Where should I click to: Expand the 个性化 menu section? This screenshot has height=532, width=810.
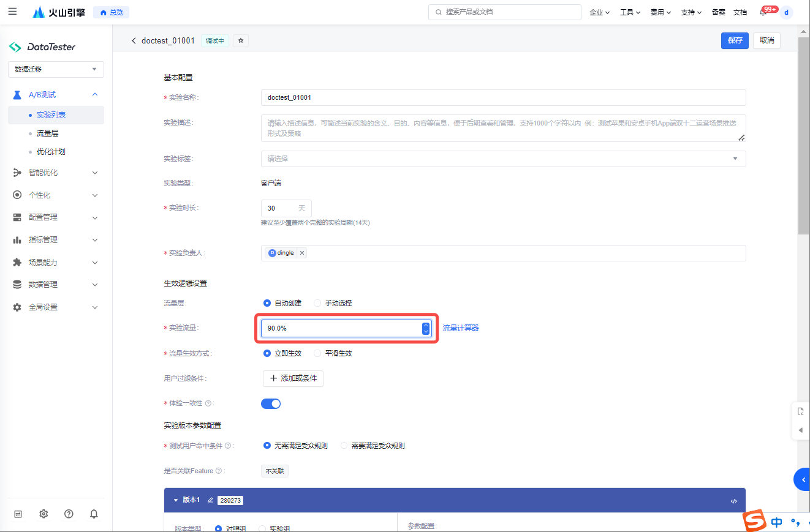tap(95, 195)
